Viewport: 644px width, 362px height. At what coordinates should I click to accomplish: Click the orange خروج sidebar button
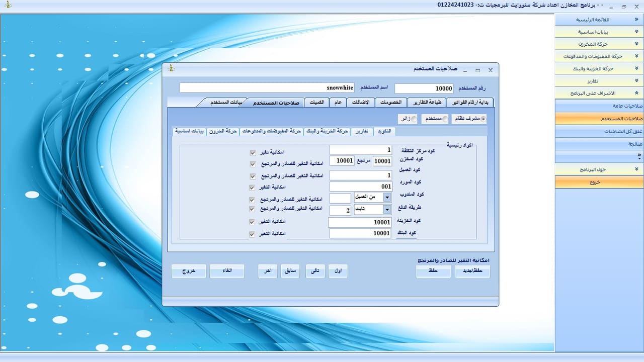pyautogui.click(x=599, y=182)
